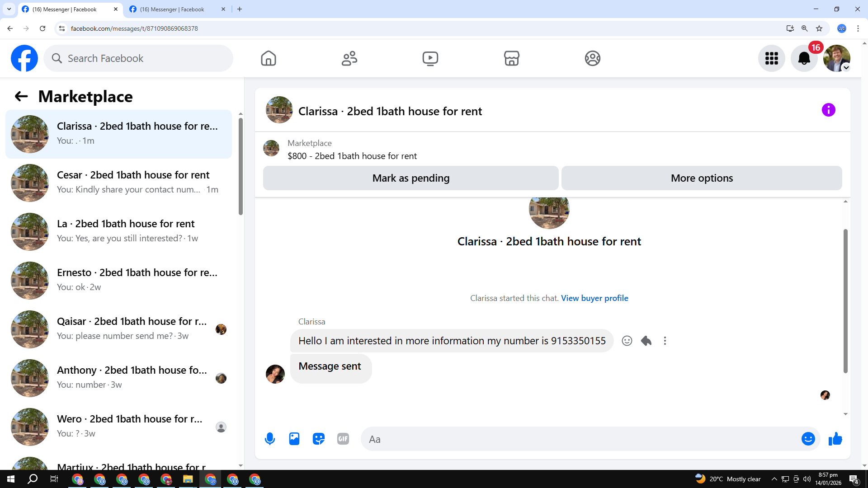Image resolution: width=868 pixels, height=488 pixels.
Task: Open Facebook notifications bell
Action: coord(804,58)
